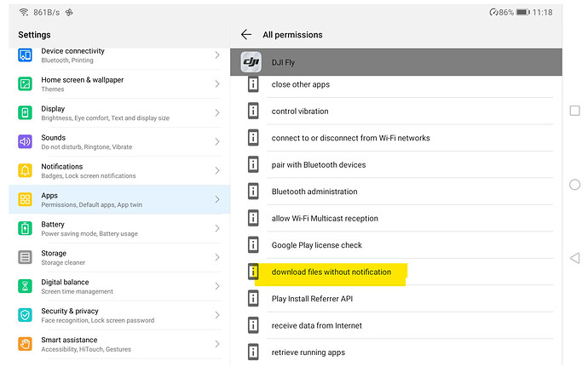Open the DJI Fly app icon
Viewport: 588px width, 378px height.
point(251,62)
